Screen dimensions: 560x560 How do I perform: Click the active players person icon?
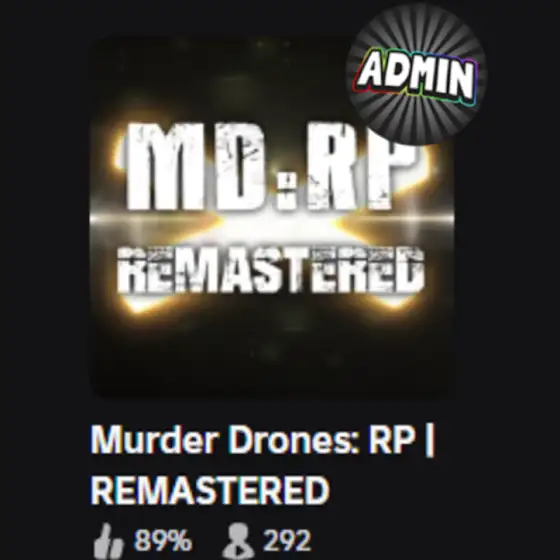(x=239, y=541)
